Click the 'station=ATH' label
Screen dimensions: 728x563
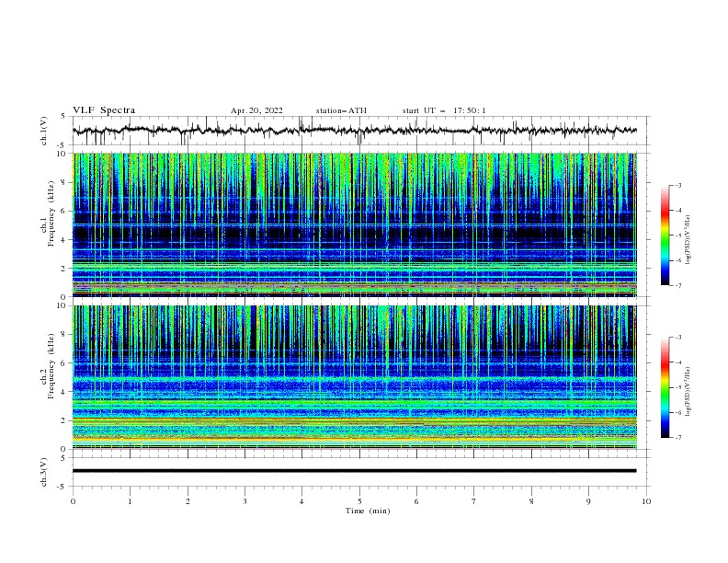point(341,110)
